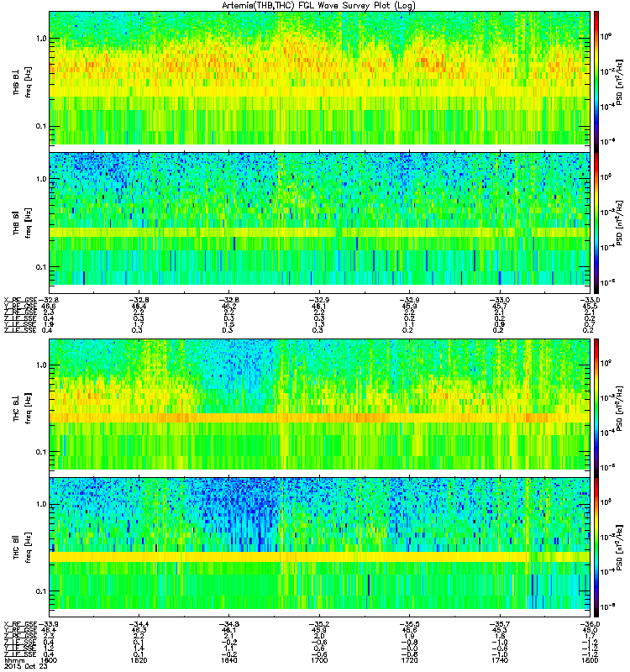Image resolution: width=630 pixels, height=672 pixels.
Task: Click the 1620 time tick label
Action: click(139, 660)
